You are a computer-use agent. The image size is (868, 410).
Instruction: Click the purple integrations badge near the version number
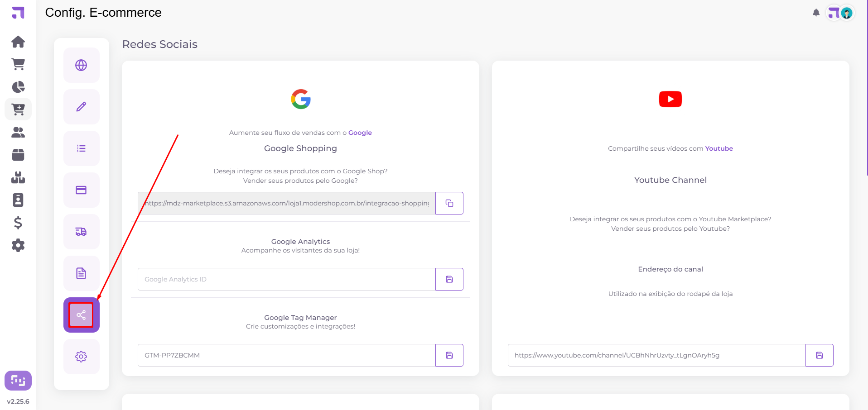click(x=18, y=381)
